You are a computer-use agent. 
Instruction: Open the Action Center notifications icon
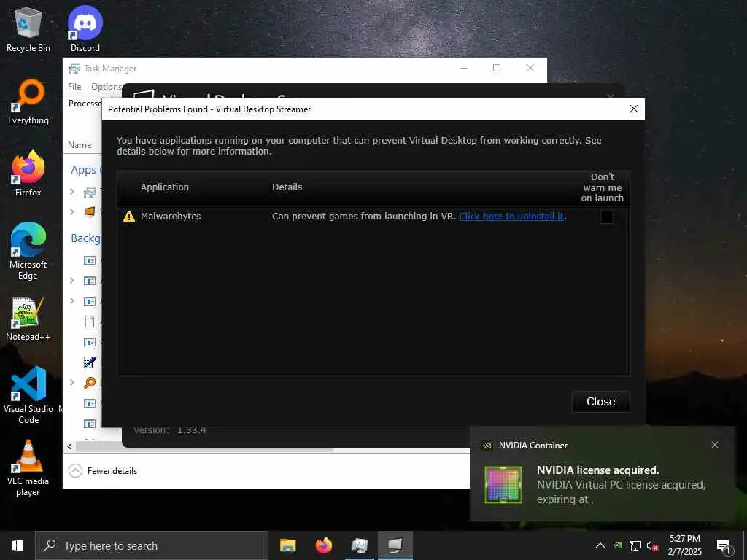[x=724, y=546]
